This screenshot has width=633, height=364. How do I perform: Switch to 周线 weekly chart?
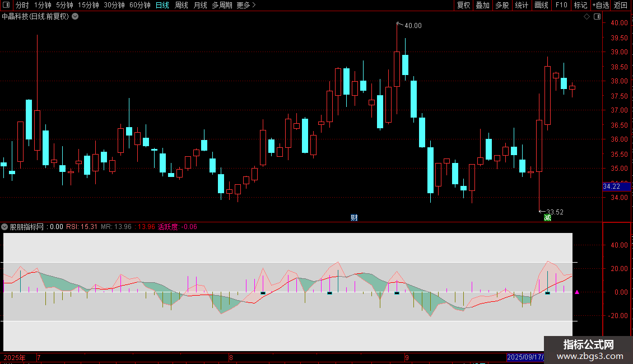(x=181, y=5)
